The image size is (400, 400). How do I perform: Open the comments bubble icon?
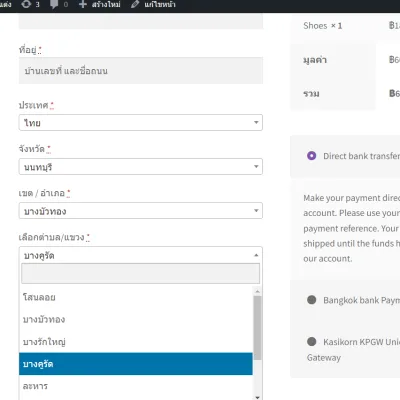[x=54, y=4]
